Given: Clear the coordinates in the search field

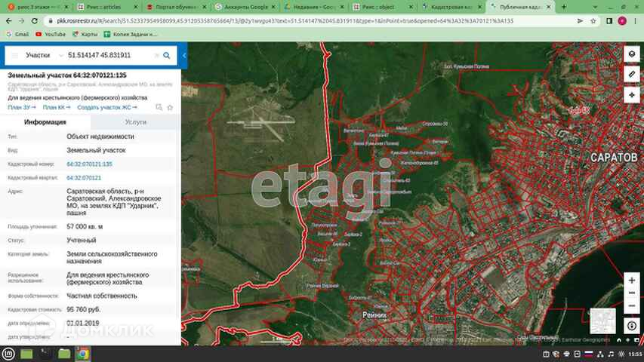Looking at the screenshot, I should (156, 55).
